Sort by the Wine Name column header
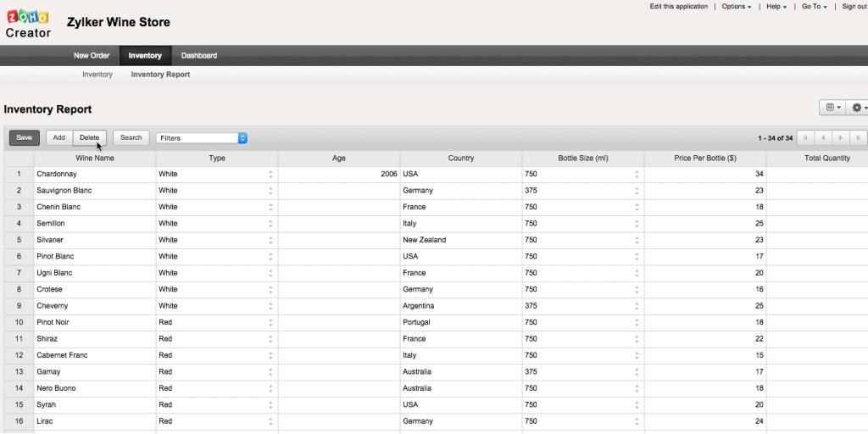 tap(93, 158)
